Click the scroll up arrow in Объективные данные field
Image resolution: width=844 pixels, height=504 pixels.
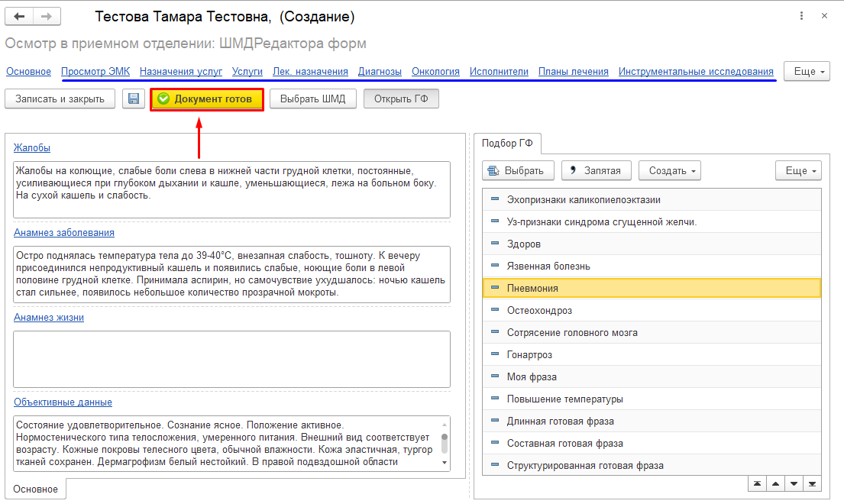[445, 425]
